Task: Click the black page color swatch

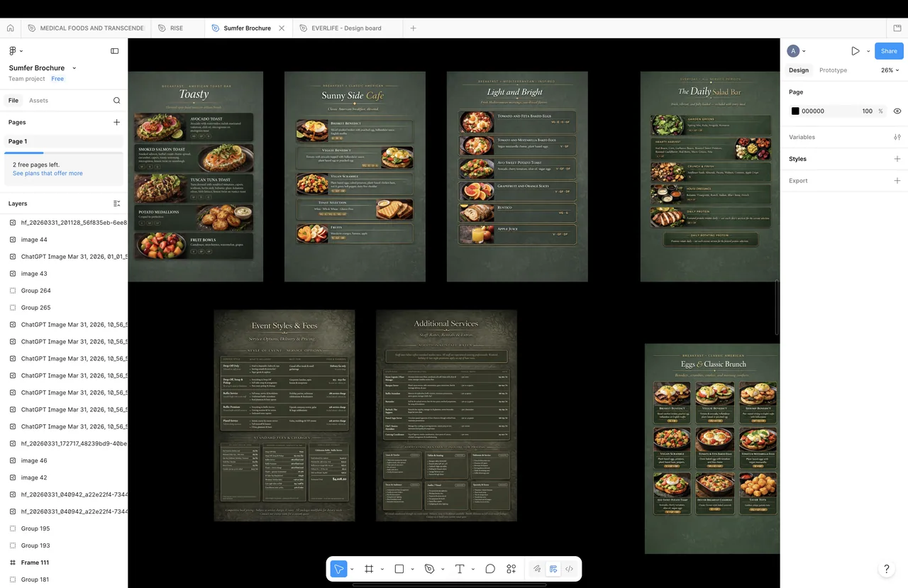Action: [795, 111]
